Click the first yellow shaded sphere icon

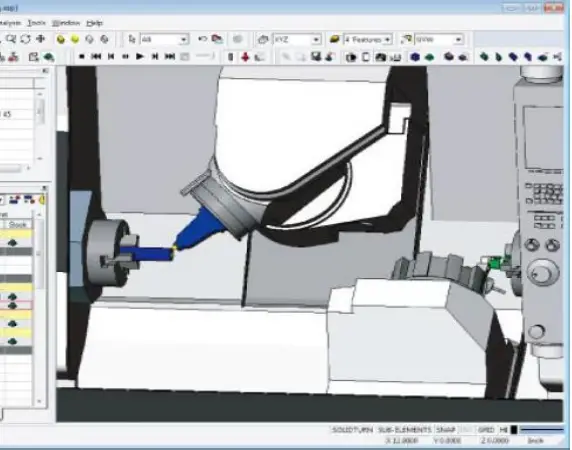point(61,39)
